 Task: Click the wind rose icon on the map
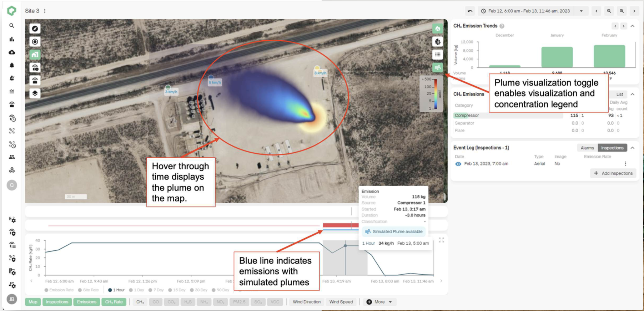click(x=438, y=42)
